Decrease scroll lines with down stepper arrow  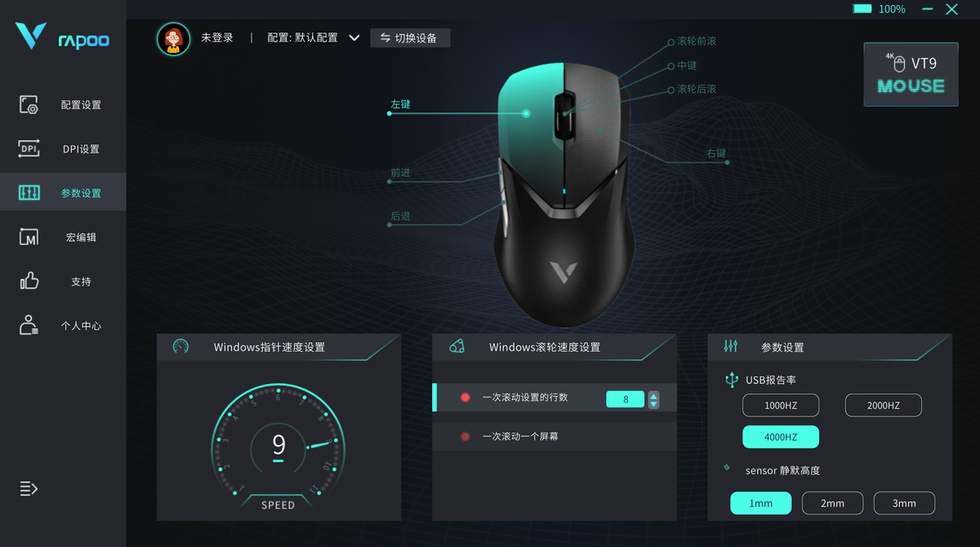(x=653, y=403)
